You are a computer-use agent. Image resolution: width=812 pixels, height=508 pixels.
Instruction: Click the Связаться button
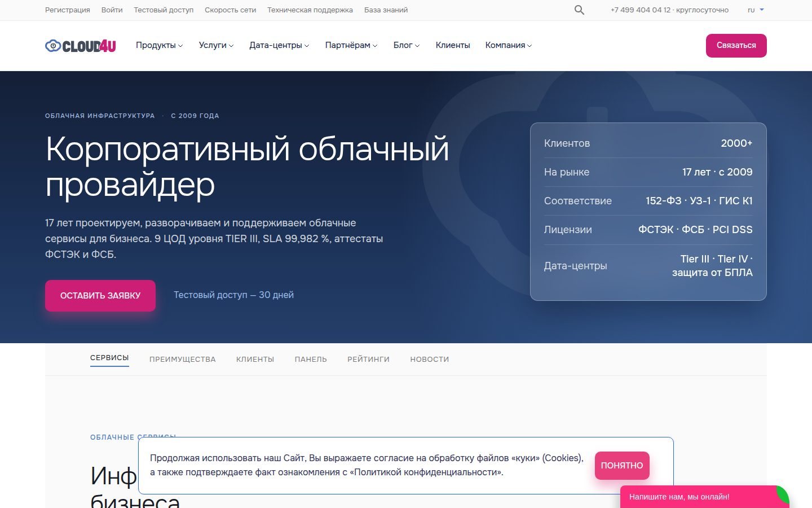736,45
